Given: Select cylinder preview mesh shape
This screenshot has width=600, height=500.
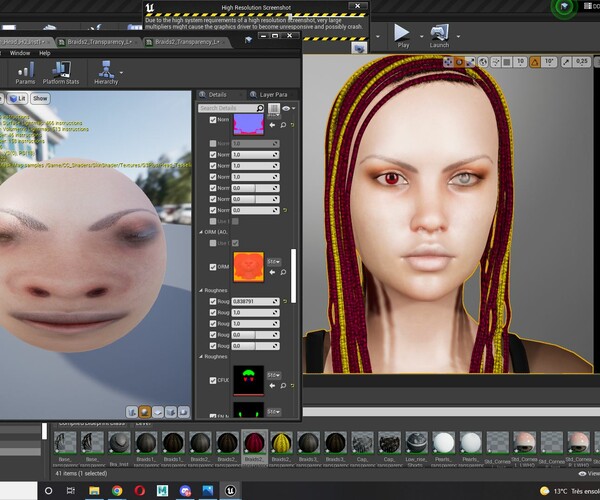Looking at the screenshot, I should click(132, 412).
